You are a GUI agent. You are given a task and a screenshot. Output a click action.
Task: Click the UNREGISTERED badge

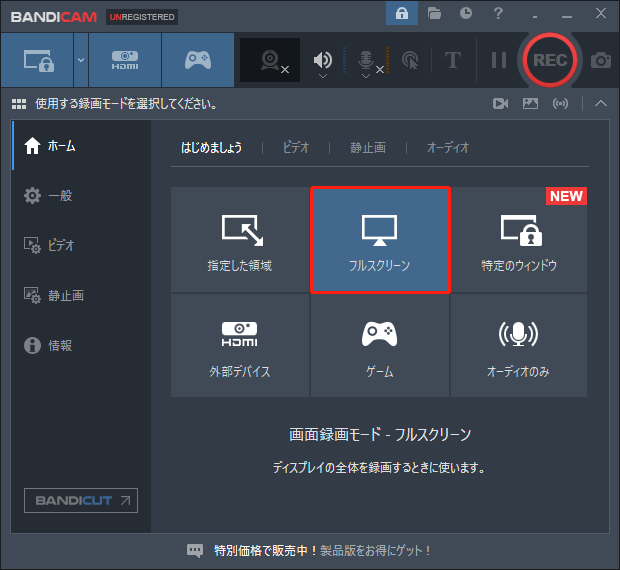pyautogui.click(x=142, y=17)
